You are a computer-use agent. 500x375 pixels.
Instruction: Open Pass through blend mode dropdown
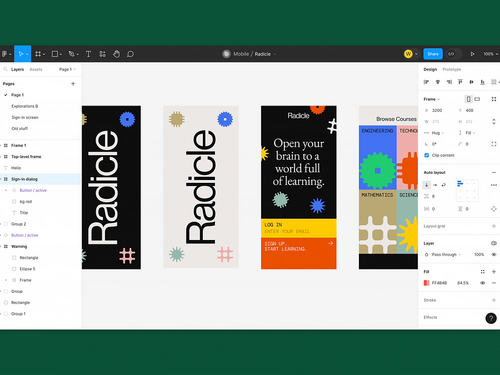[x=446, y=254]
